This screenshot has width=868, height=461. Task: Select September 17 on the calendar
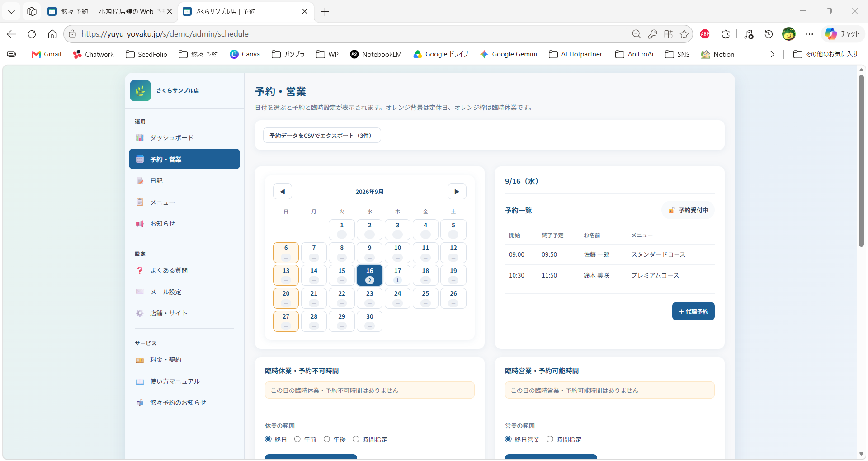397,275
